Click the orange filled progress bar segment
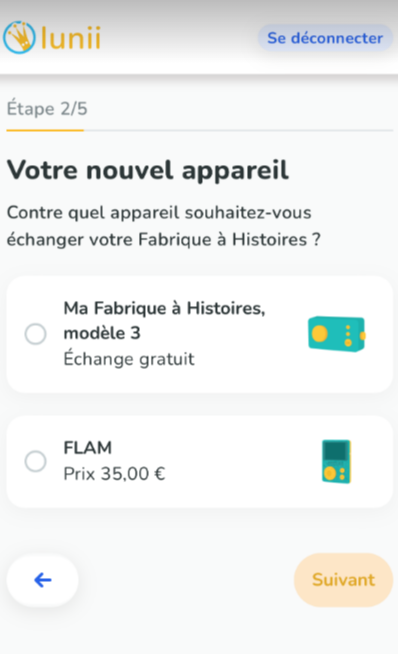This screenshot has height=654, width=398. 45,130
